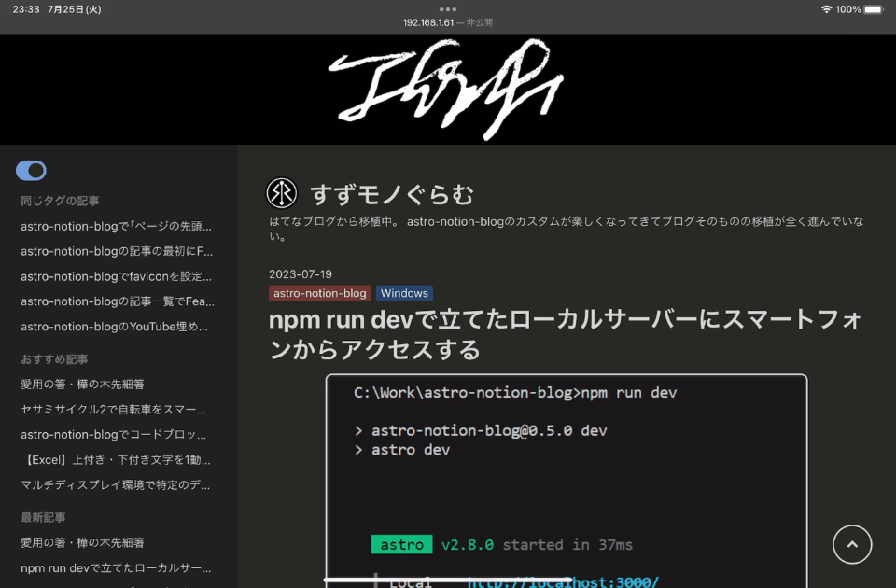
Task: Open 愛用の箸・樺の木先細箸 under おすすめ記事
Action: click(82, 384)
